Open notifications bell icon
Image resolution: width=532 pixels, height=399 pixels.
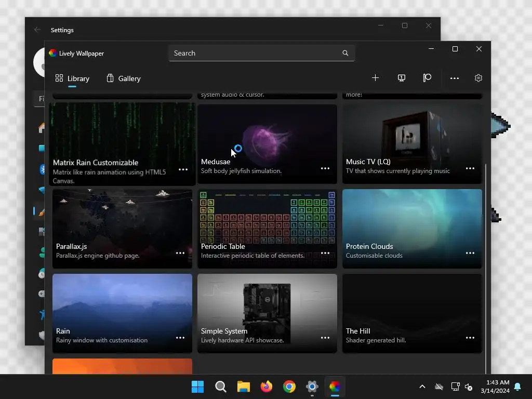pyautogui.click(x=518, y=387)
